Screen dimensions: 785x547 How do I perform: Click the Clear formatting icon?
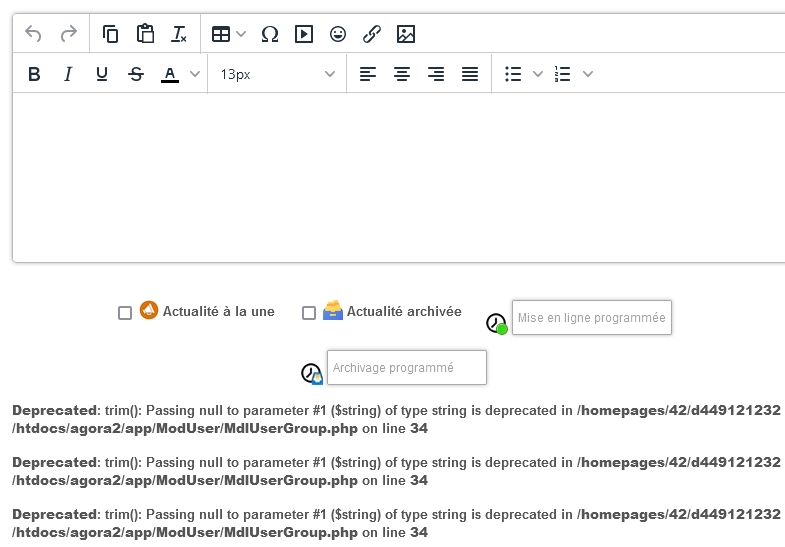(x=179, y=34)
